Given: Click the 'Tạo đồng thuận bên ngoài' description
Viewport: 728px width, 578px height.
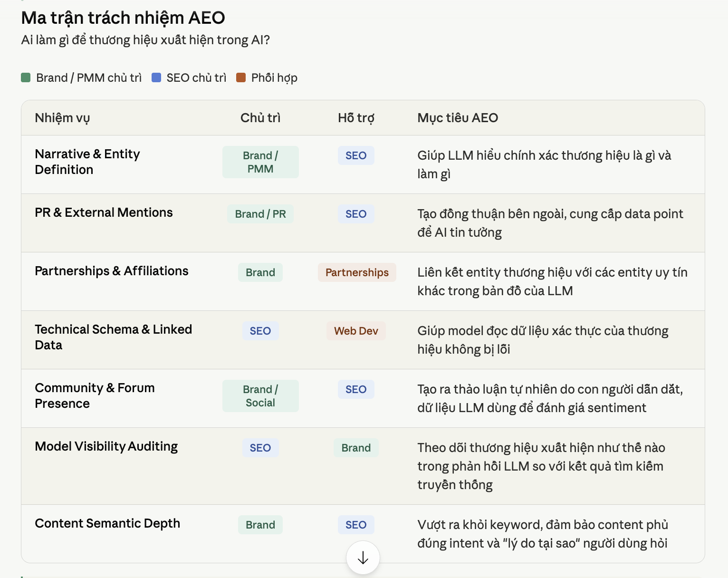Looking at the screenshot, I should pos(550,223).
